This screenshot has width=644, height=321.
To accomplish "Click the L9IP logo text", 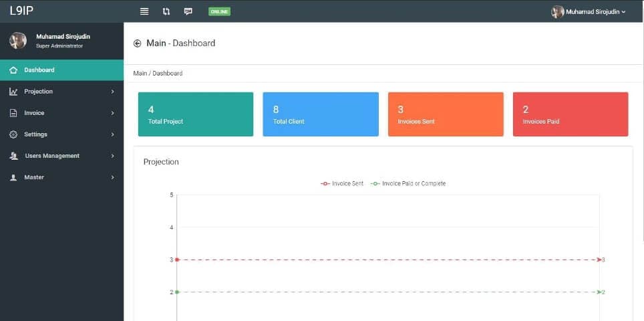I will coord(21,11).
